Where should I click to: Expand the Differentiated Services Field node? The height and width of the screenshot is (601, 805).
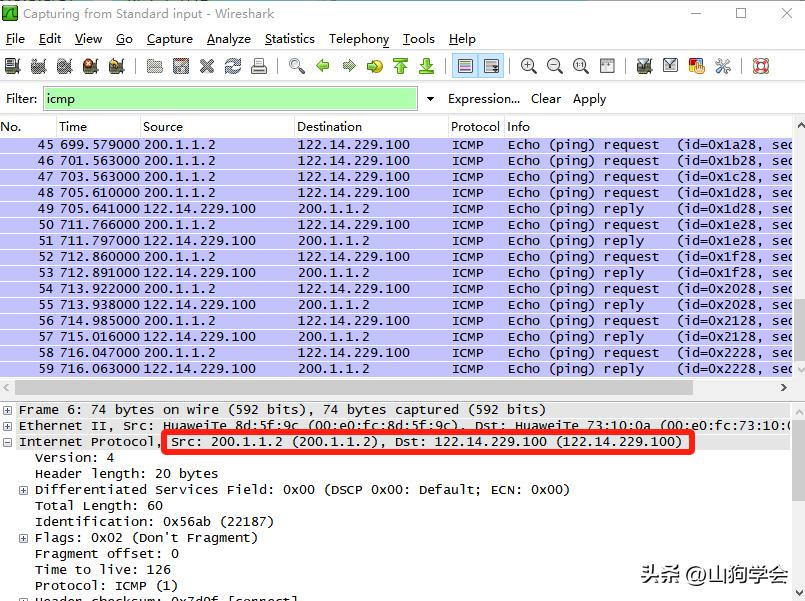(23, 490)
